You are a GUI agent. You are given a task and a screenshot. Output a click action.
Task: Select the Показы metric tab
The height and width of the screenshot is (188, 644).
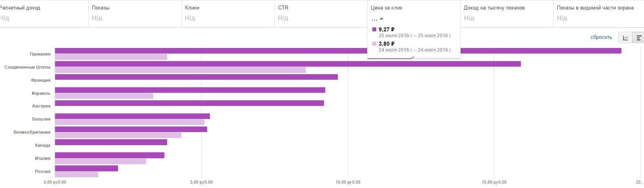(135, 13)
